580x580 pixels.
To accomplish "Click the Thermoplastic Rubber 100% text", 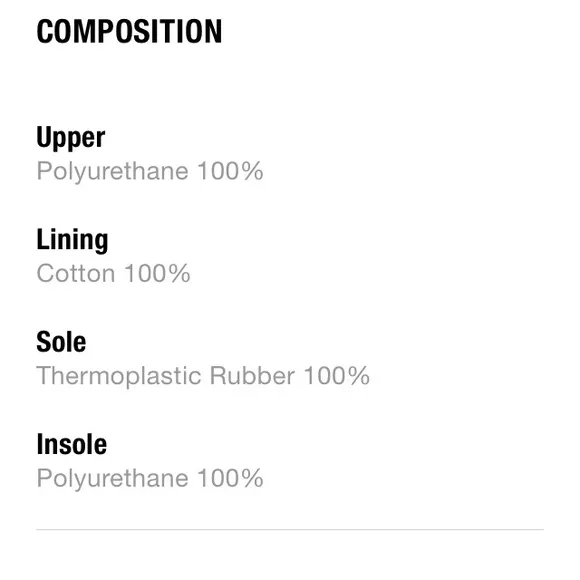I will coord(203,376).
